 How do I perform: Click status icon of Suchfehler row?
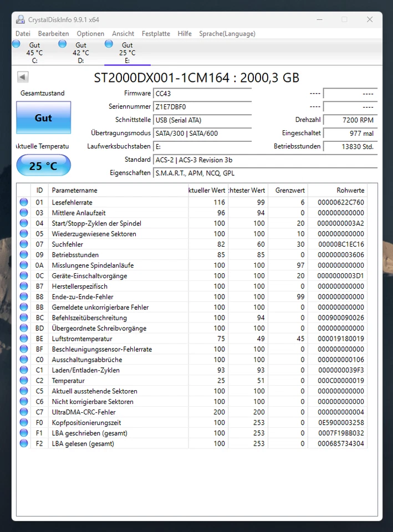(x=24, y=244)
